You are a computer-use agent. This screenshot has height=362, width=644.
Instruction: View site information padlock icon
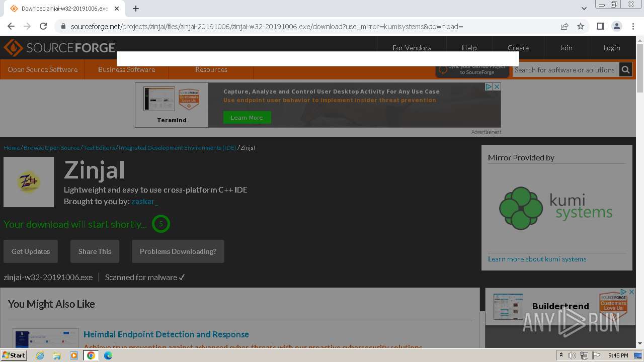(63, 26)
